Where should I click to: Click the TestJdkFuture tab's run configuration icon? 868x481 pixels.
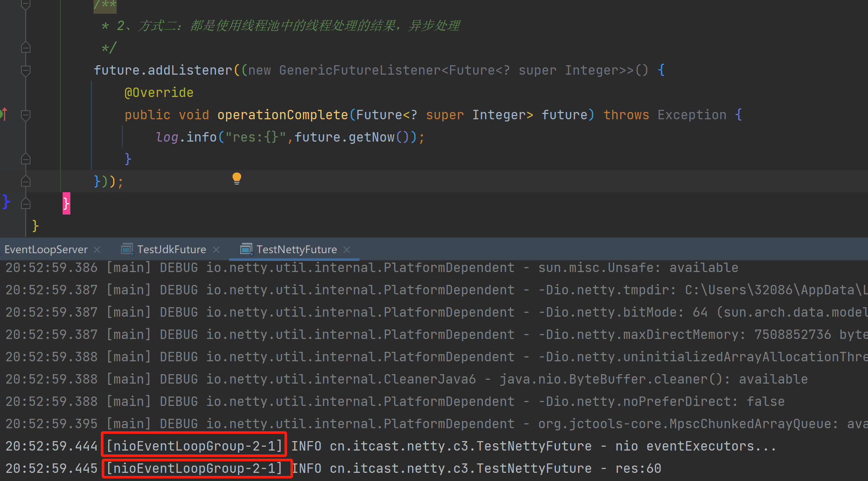click(127, 249)
